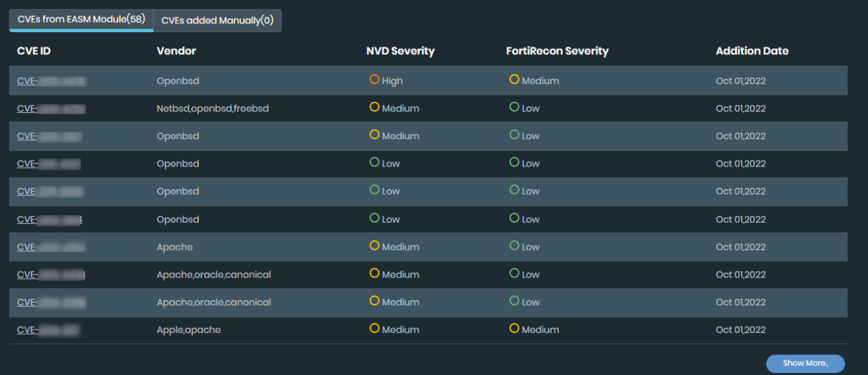
Task: Open the CVE link for Apache-only vendor row
Action: pos(51,247)
